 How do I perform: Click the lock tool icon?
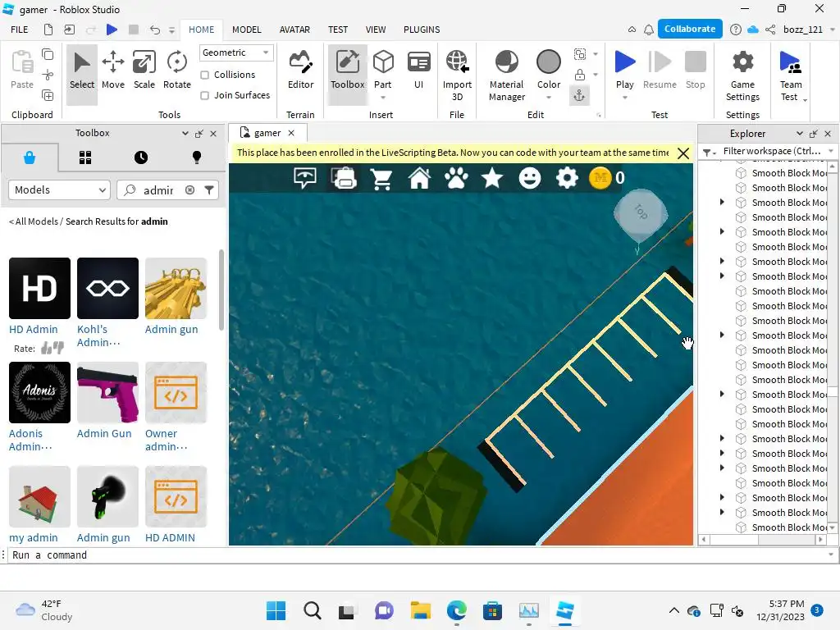point(580,75)
